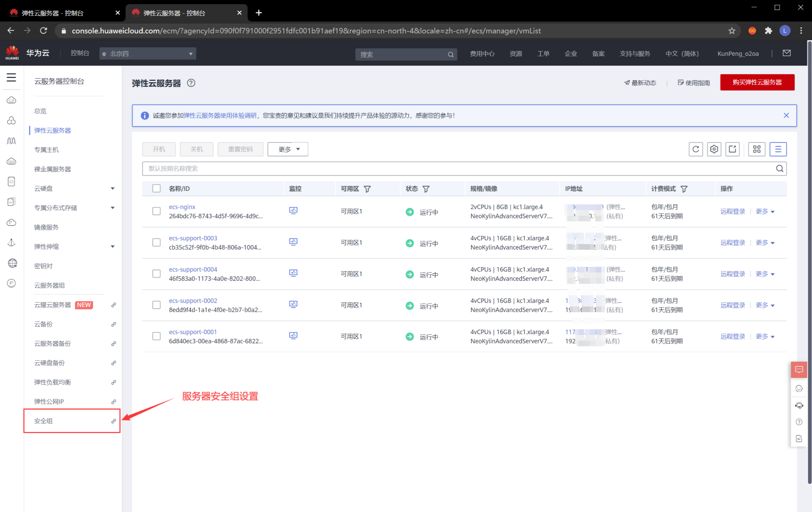Open 镜像服务 in the sidebar
The image size is (812, 512).
46,227
